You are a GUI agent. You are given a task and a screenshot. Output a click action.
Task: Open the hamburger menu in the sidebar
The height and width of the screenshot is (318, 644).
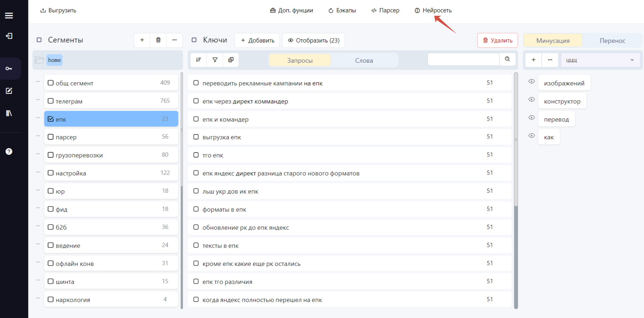coord(9,15)
